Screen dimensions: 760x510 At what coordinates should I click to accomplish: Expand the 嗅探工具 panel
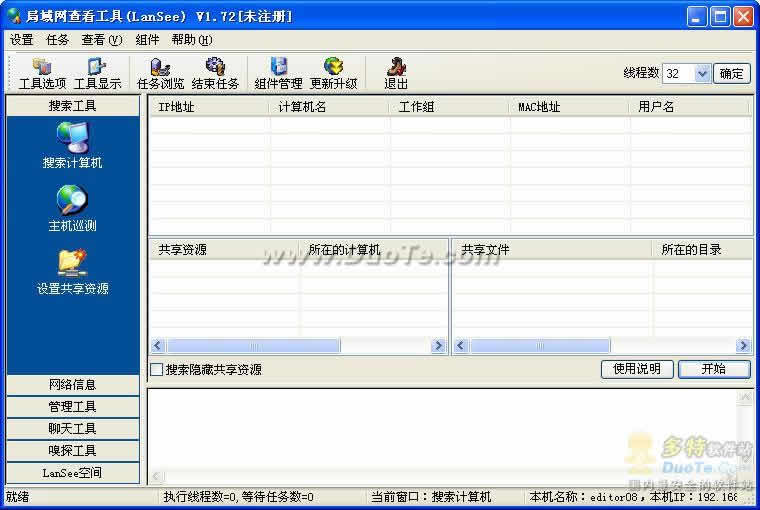point(73,451)
